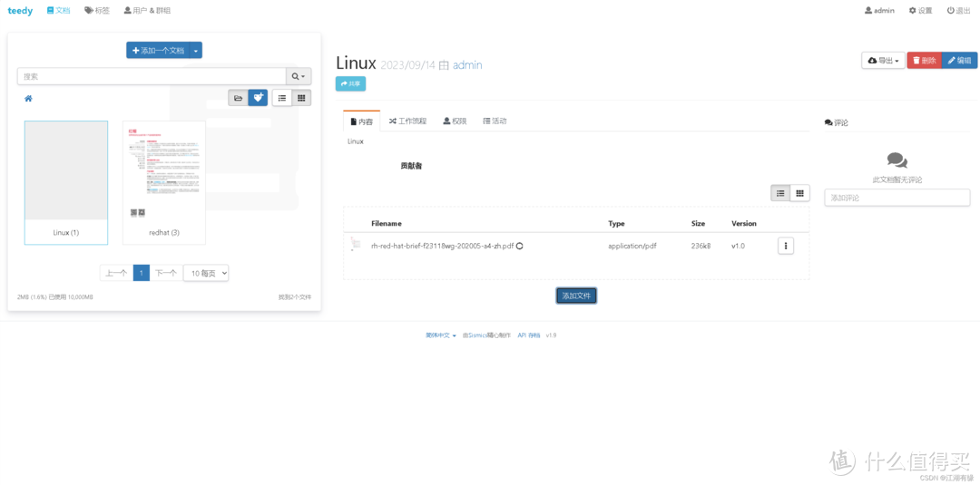This screenshot has height=485, width=980.
Task: Open the 文档 (Documents) nav item
Action: click(x=59, y=11)
